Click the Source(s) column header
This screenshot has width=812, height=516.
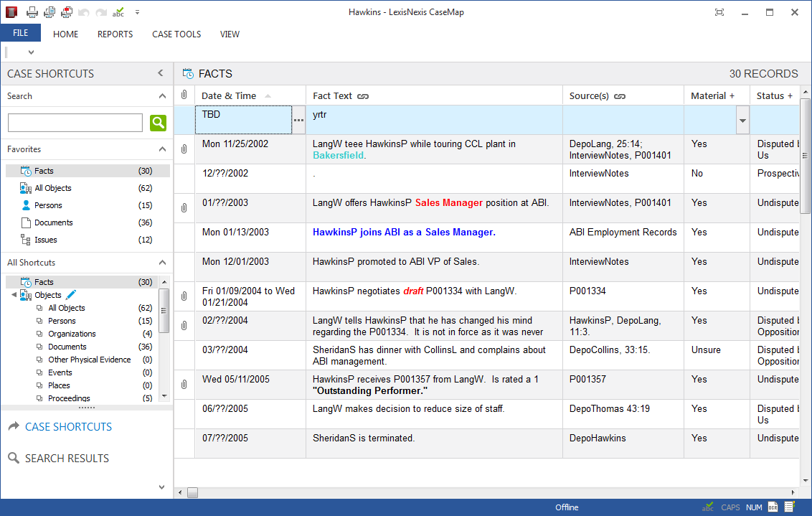click(623, 96)
